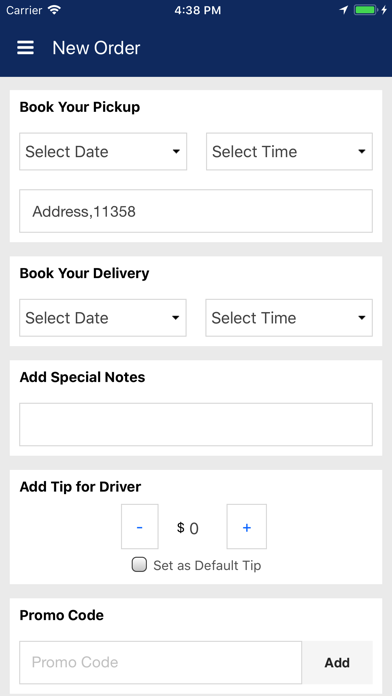This screenshot has height=696, width=392.
Task: Tap the Set as Default Tip label
Action: click(207, 566)
